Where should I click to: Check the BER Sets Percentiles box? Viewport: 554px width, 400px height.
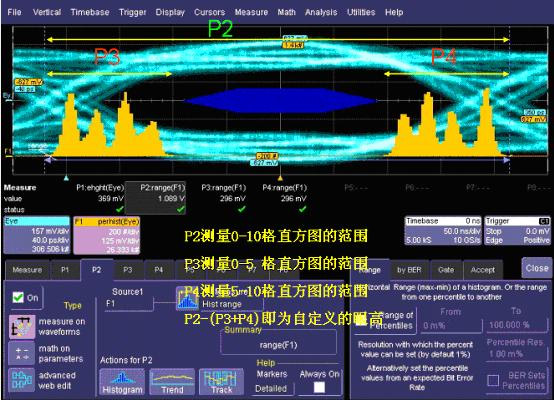pyautogui.click(x=493, y=380)
